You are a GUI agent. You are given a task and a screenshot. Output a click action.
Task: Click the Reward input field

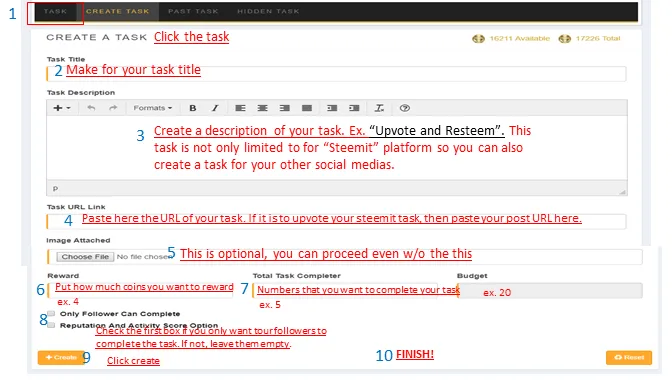coord(140,290)
